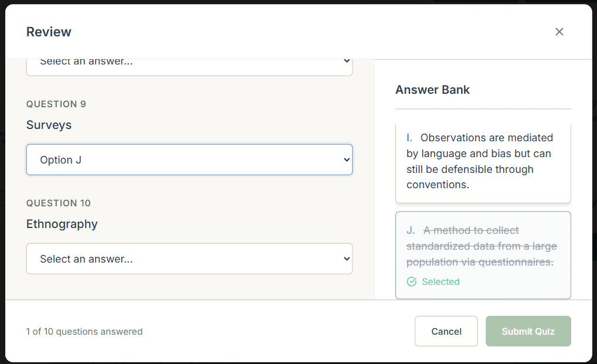Click the Submit Quiz button
Viewport: 597px width, 364px height.
click(527, 331)
